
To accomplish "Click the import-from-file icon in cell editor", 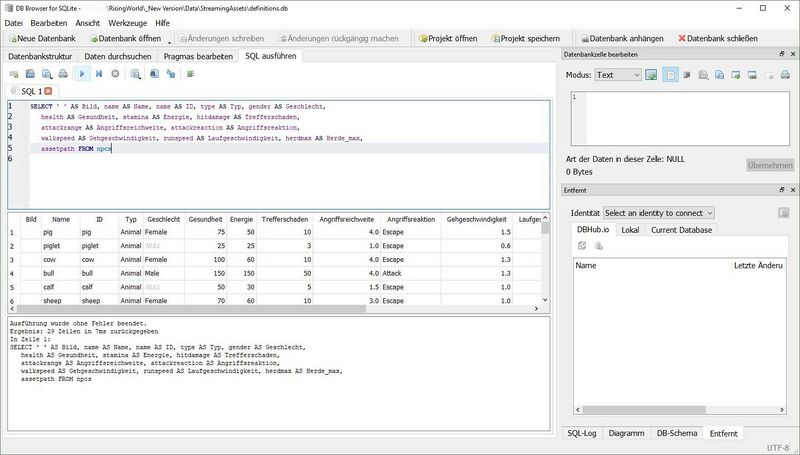I will click(x=752, y=75).
